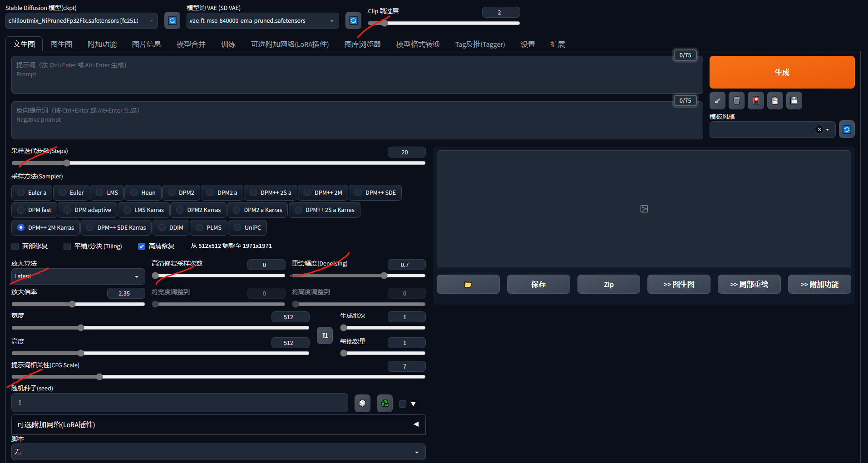Viewport: 868px width, 463px height.
Task: Click the red extra networks card icon
Action: click(756, 101)
